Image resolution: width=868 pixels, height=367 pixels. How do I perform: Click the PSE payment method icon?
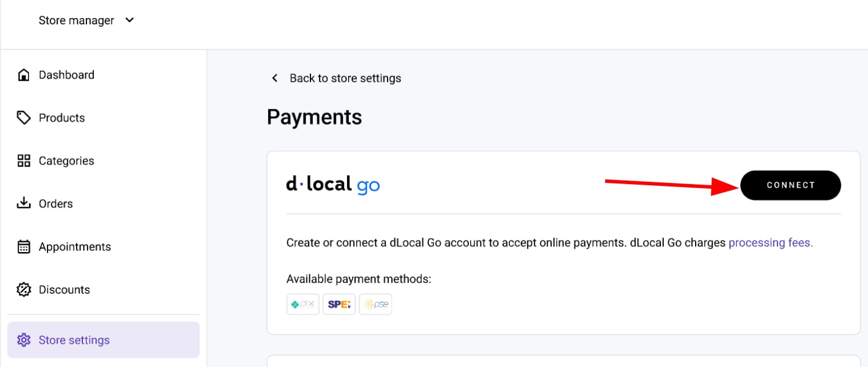[x=375, y=304]
